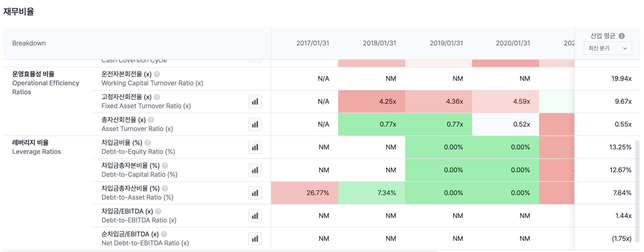Viewport: 644px width, 252px height.
Task: Click info icon next to 산업 평균
Action: pos(621,36)
